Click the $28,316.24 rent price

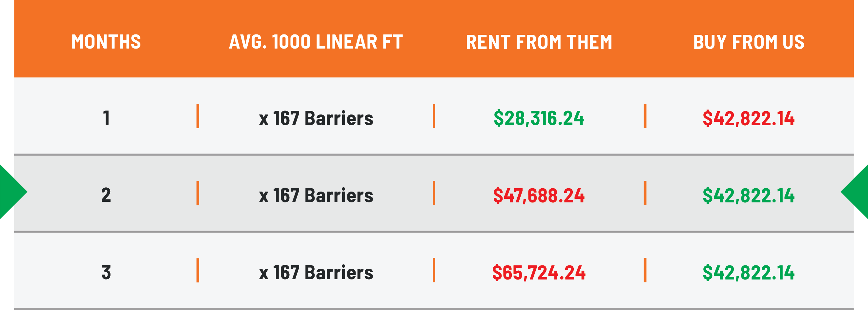tap(539, 118)
